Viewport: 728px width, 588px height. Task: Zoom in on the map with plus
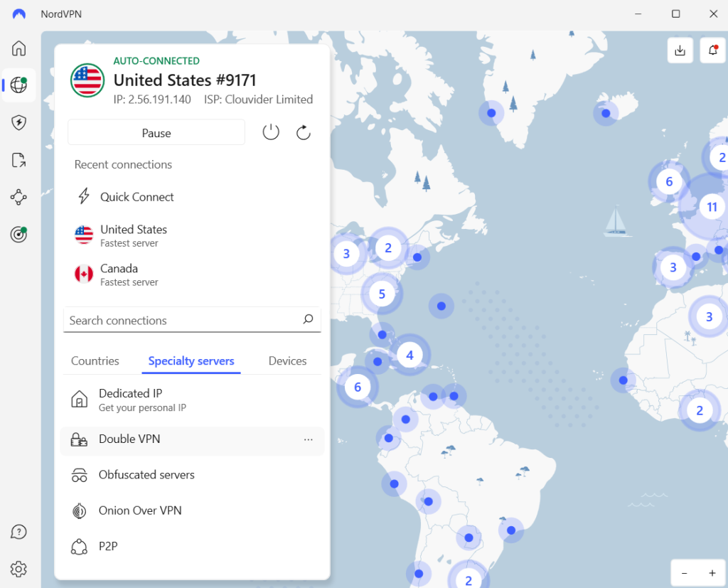pyautogui.click(x=712, y=573)
